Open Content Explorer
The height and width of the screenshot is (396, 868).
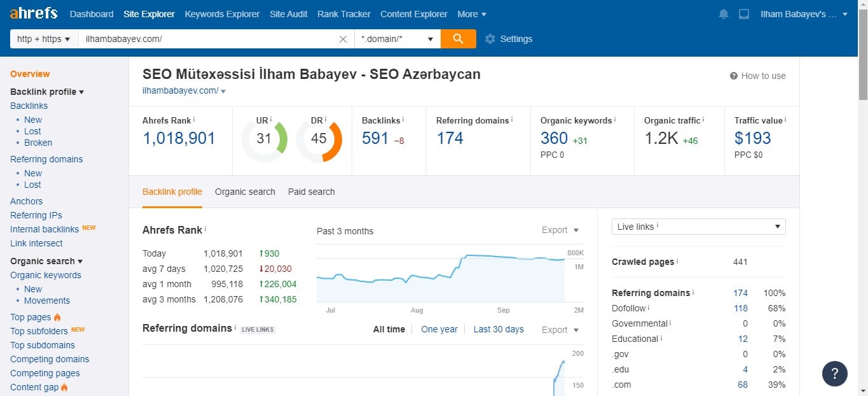pos(414,14)
